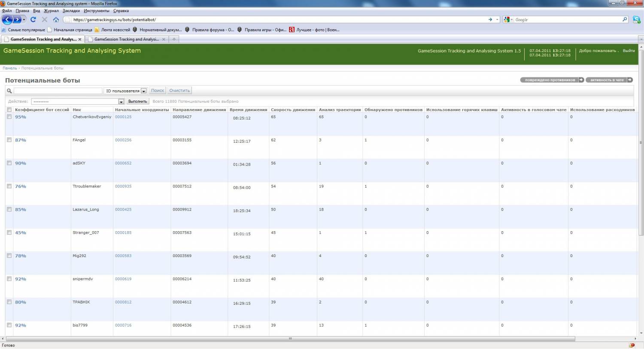Open the 'Инструменты' menu
644x349 pixels.
[97, 10]
